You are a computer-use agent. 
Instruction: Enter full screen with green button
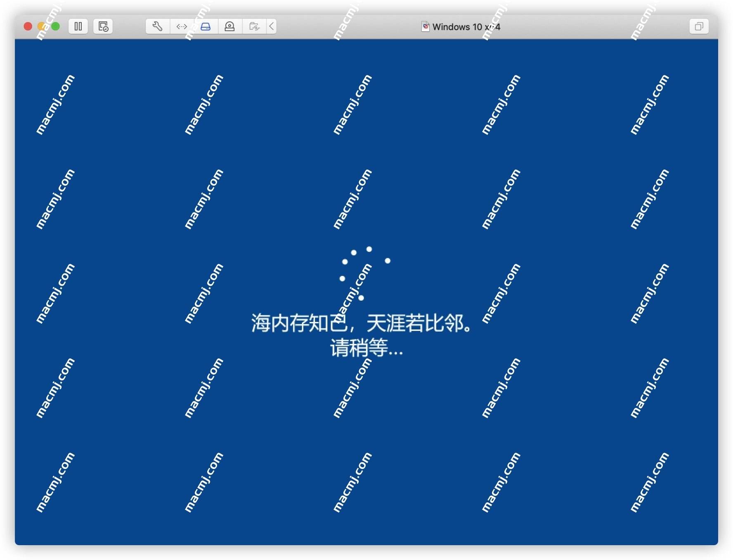pos(55,26)
